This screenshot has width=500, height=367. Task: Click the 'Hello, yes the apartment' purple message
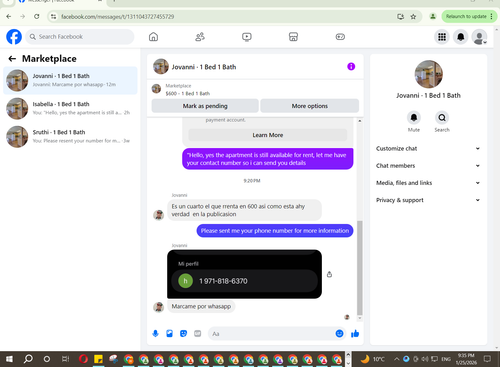(x=268, y=159)
